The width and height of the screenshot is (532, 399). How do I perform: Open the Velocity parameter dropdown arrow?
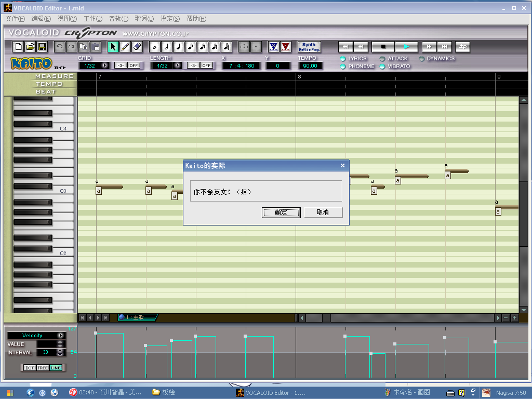click(x=61, y=336)
